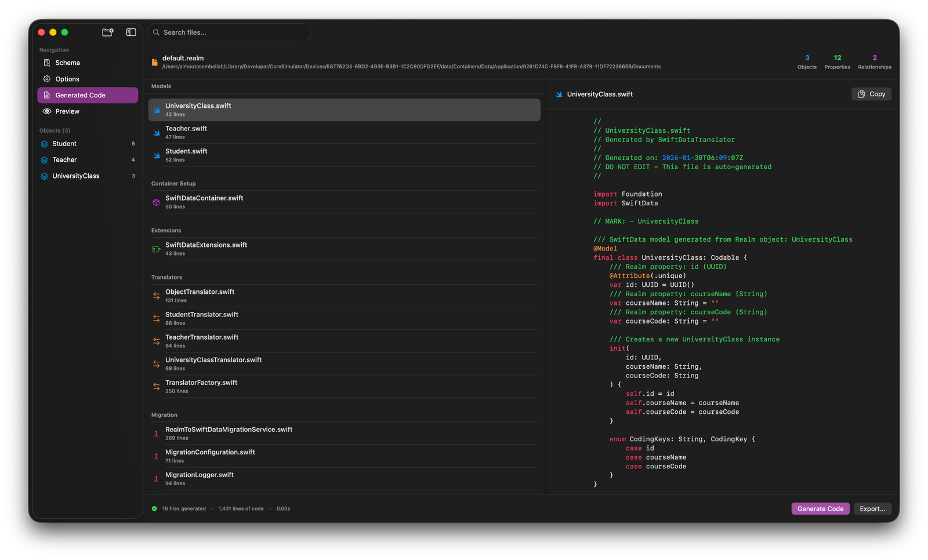
Task: Toggle the sidebar using the titlebar panel icon
Action: click(130, 32)
